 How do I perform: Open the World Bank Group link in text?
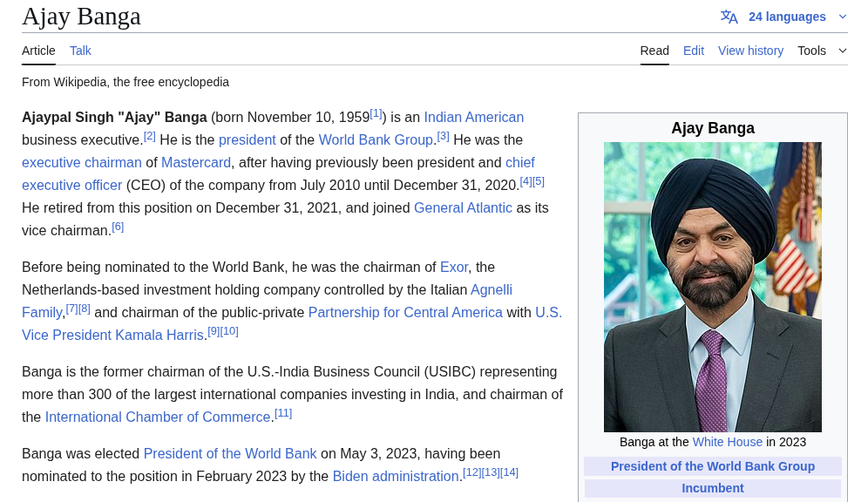point(376,140)
